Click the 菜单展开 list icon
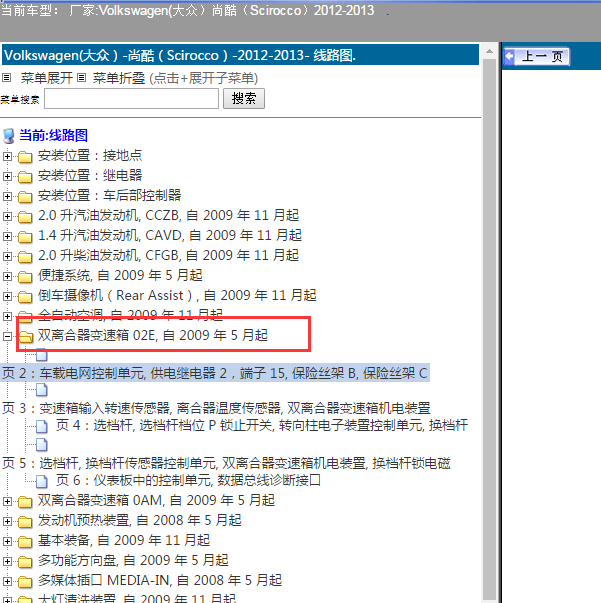This screenshot has height=603, width=601. point(6,78)
